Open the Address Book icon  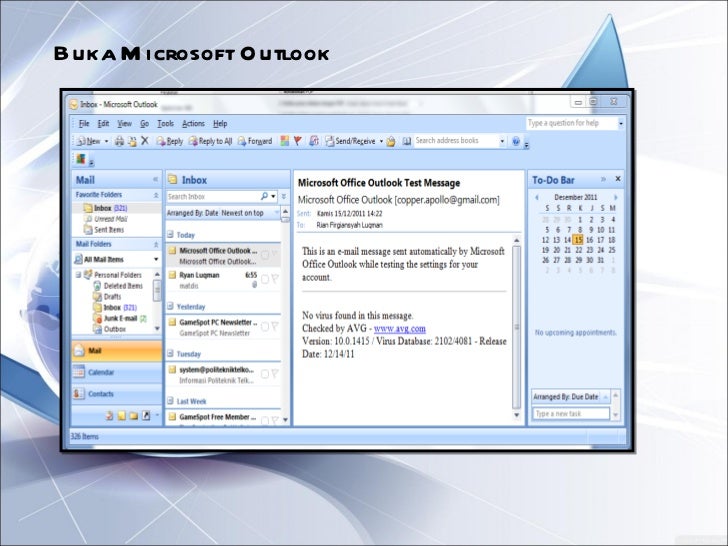pos(407,141)
